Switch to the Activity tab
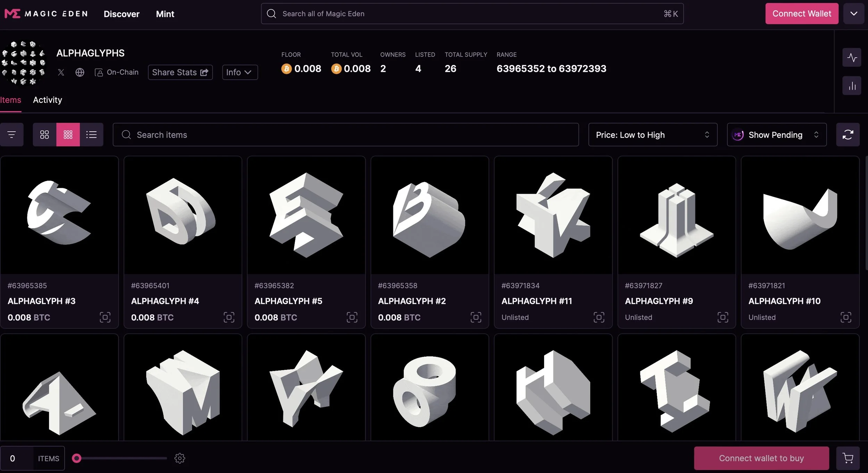 pyautogui.click(x=48, y=100)
